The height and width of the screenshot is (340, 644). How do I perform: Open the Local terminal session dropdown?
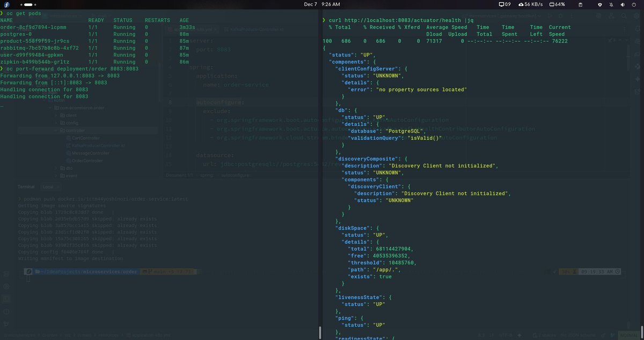[x=52, y=187]
